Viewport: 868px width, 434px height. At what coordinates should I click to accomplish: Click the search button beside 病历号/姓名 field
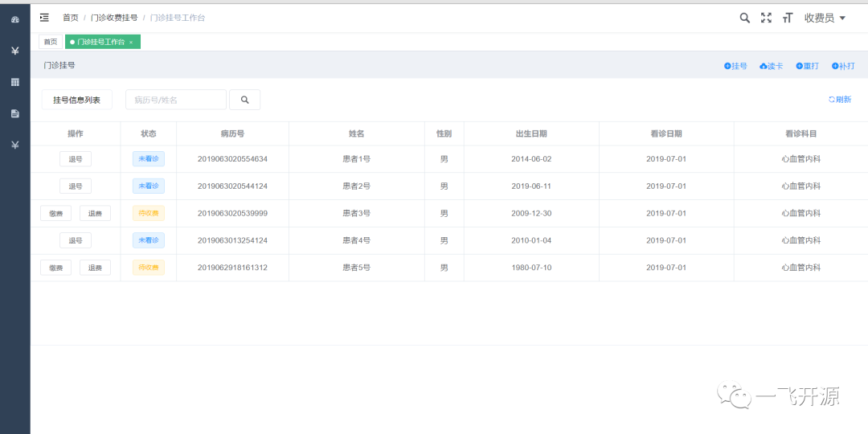pos(244,100)
